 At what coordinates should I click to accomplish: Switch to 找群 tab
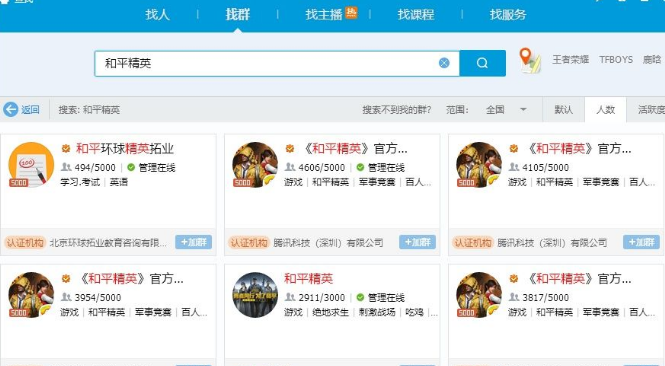pos(238,15)
